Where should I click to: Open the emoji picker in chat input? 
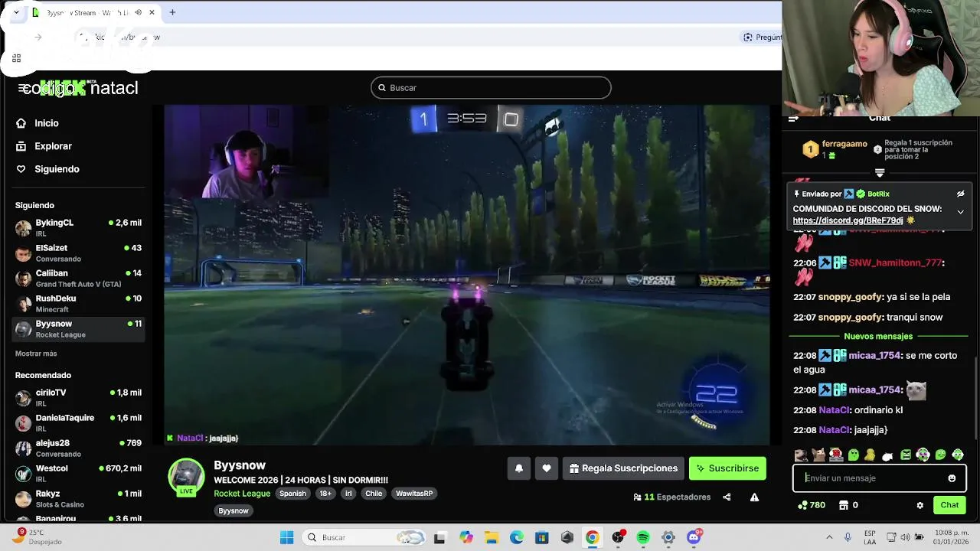952,478
